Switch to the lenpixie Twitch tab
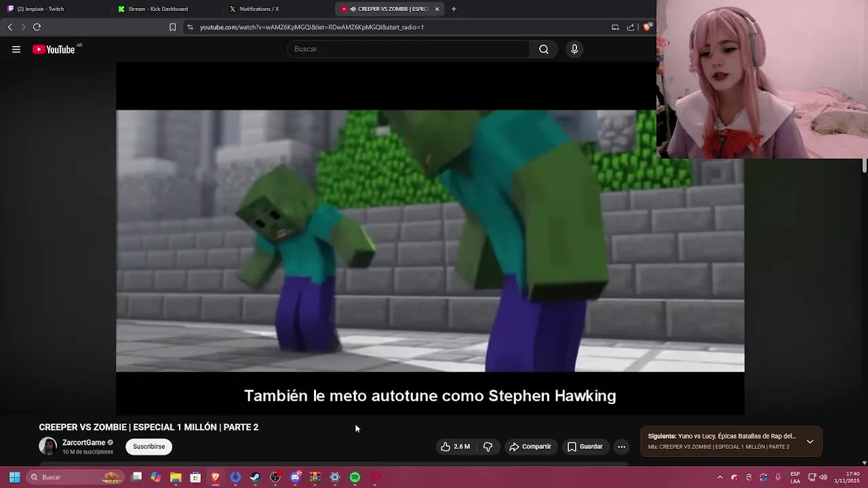 pos(53,9)
